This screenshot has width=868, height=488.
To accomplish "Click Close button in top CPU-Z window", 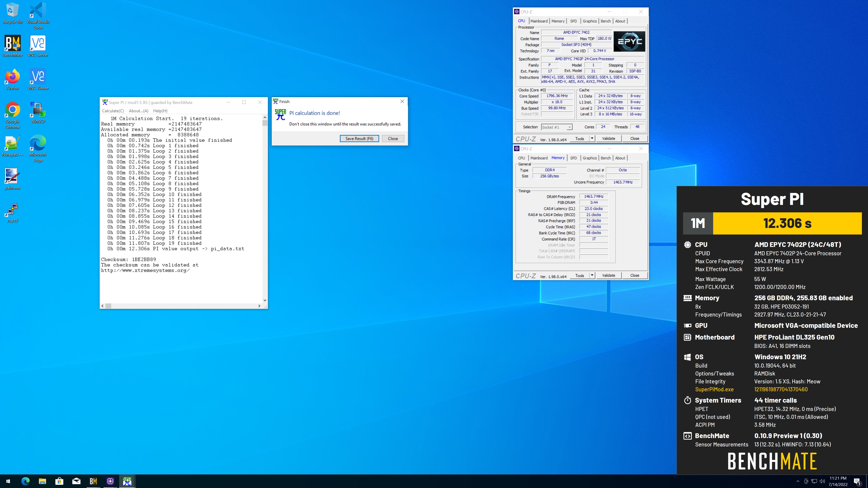I will 634,138.
